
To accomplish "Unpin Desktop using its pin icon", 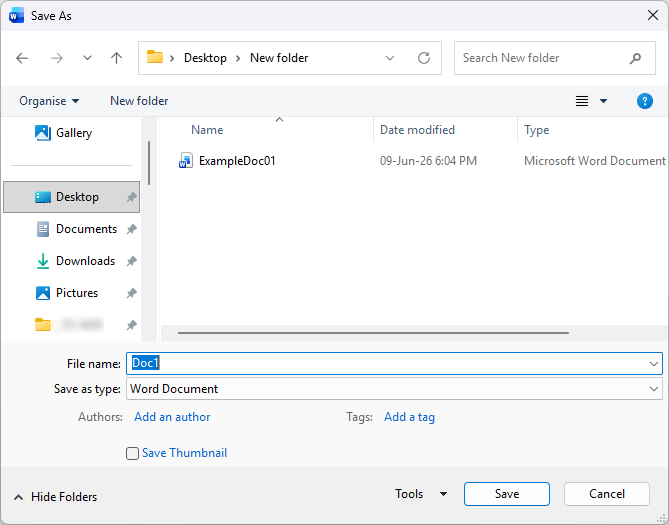I will click(x=131, y=197).
